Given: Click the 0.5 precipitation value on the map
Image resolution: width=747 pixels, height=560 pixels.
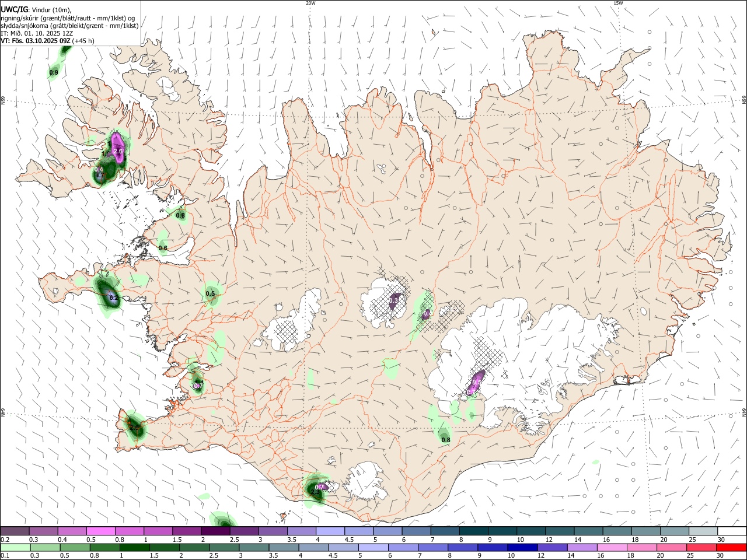Looking at the screenshot, I should [210, 294].
